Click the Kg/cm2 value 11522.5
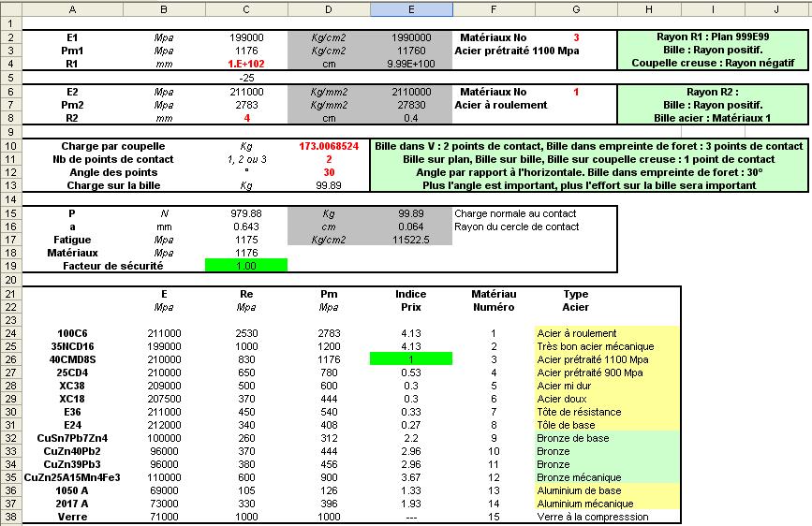This screenshot has width=812, height=526. point(411,240)
